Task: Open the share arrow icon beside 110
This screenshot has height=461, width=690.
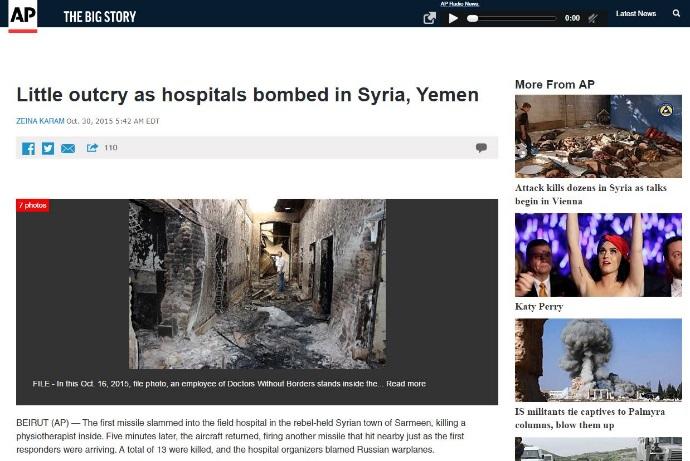Action: coord(92,148)
